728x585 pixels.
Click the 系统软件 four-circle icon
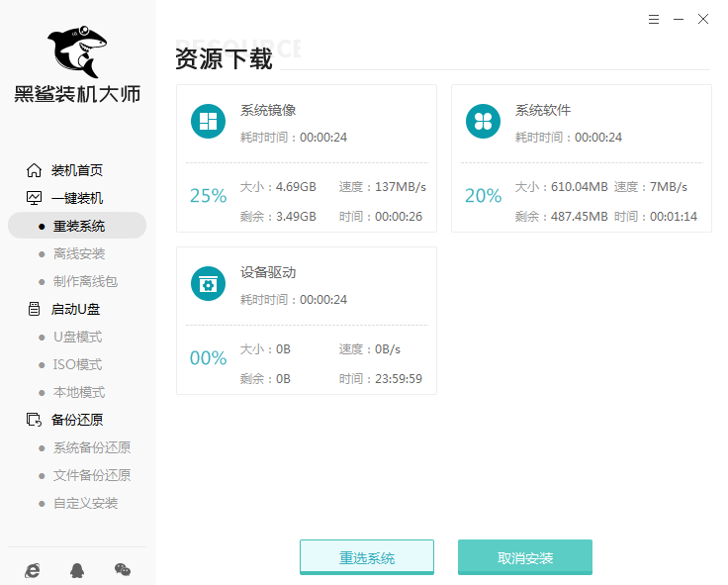coord(483,122)
